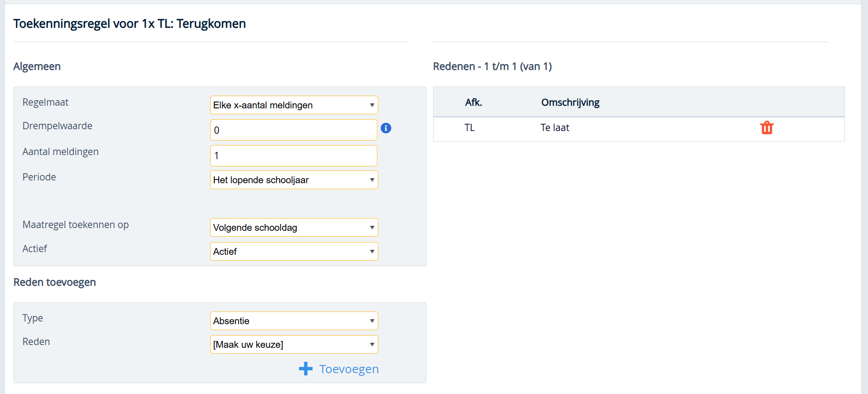
Task: Select the TL abbreviation cell
Action: tap(469, 128)
